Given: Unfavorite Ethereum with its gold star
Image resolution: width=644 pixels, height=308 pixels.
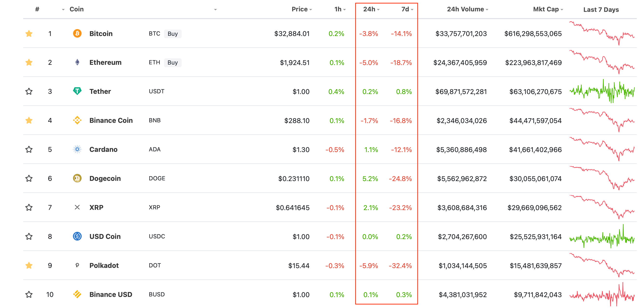Looking at the screenshot, I should click(29, 62).
